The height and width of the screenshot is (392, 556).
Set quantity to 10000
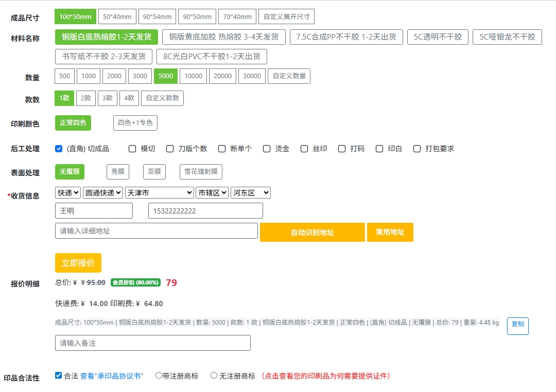[193, 76]
